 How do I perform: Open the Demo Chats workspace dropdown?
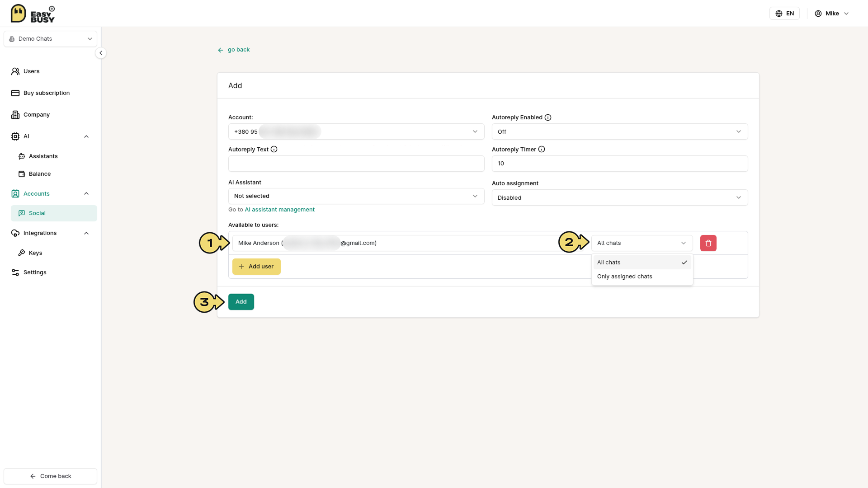[50, 39]
